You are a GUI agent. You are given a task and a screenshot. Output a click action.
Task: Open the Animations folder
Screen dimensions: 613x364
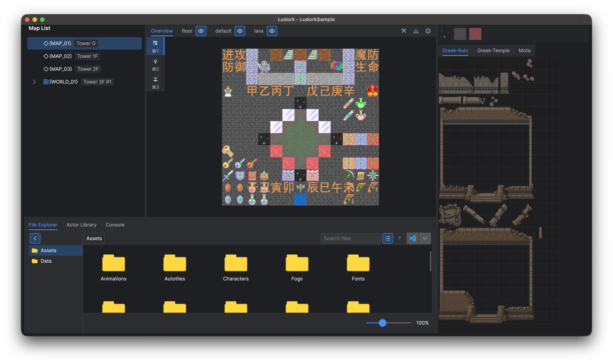113,268
